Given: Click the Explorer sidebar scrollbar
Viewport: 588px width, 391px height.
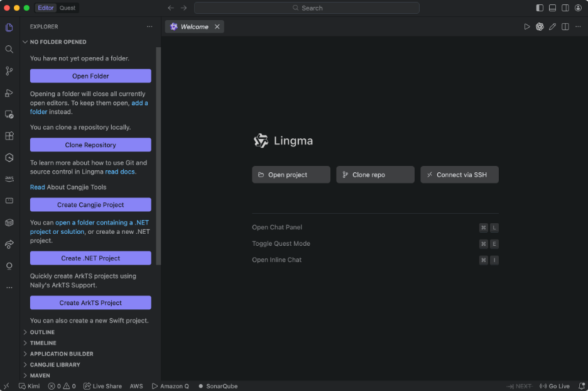Looking at the screenshot, I should pos(158,156).
